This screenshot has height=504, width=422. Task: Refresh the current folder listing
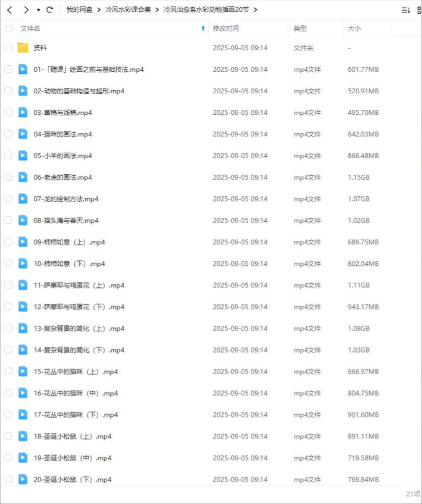(50, 9)
